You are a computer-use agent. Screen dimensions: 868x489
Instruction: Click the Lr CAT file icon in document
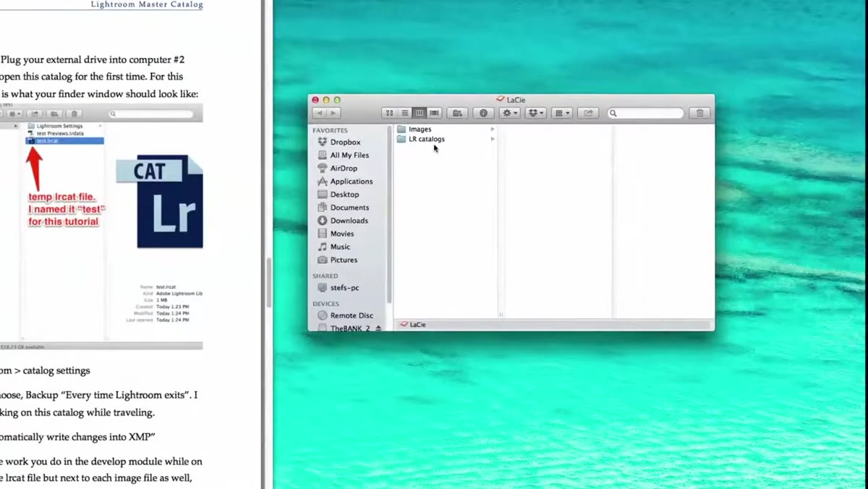point(160,202)
